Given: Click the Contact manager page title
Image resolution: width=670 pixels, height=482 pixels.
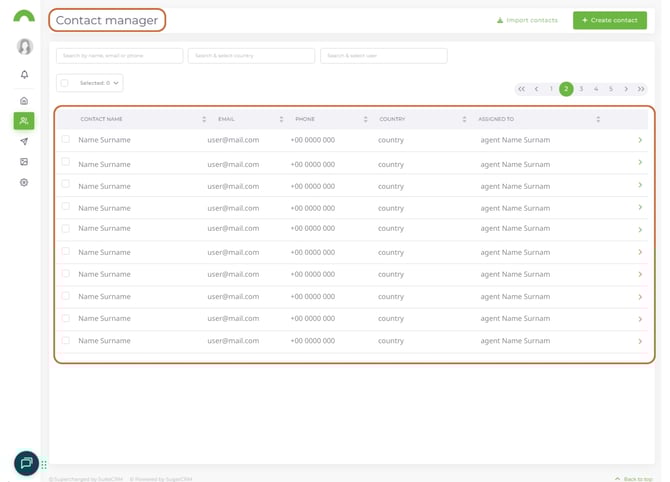Looking at the screenshot, I should (x=107, y=20).
